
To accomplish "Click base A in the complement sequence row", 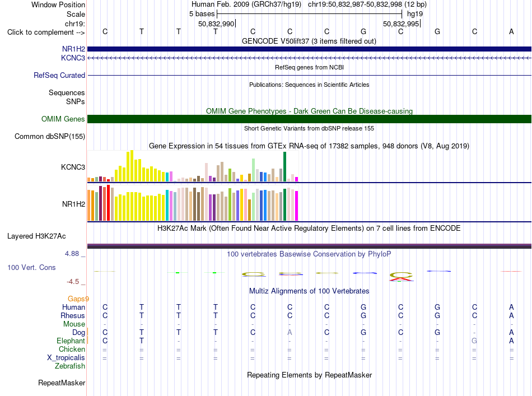I will coord(511,31).
